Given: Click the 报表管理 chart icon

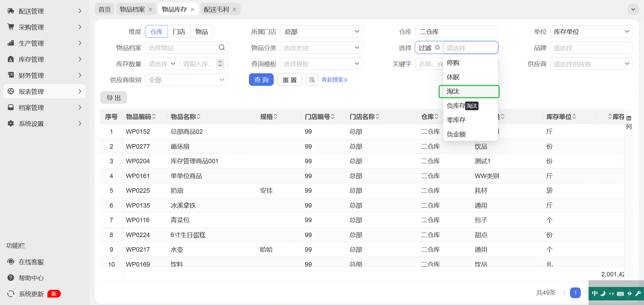Looking at the screenshot, I should tap(11, 91).
